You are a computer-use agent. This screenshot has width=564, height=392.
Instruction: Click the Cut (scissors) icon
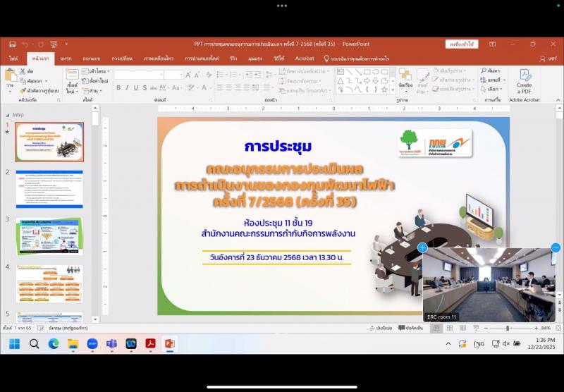click(x=23, y=72)
